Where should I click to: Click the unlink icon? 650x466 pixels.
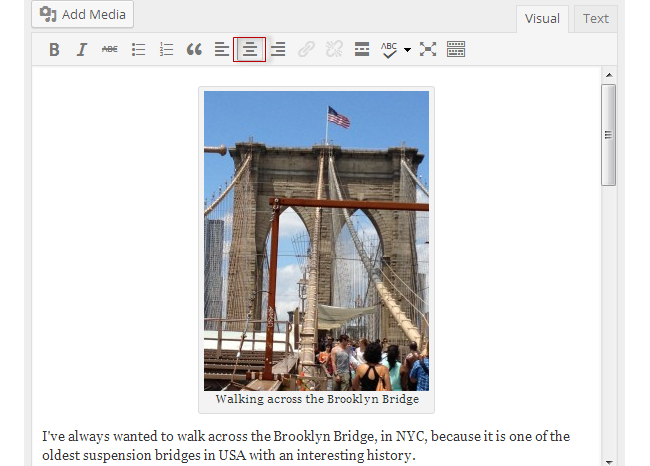pos(334,49)
